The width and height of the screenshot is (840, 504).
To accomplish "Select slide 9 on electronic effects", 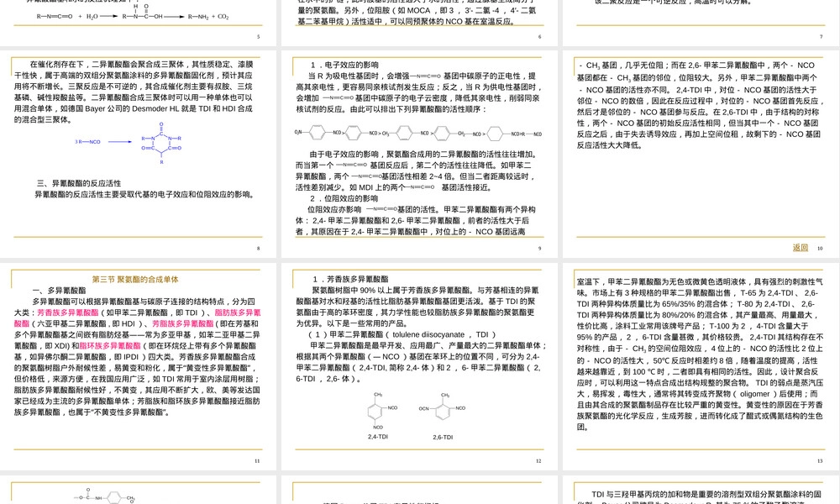I will [x=419, y=155].
